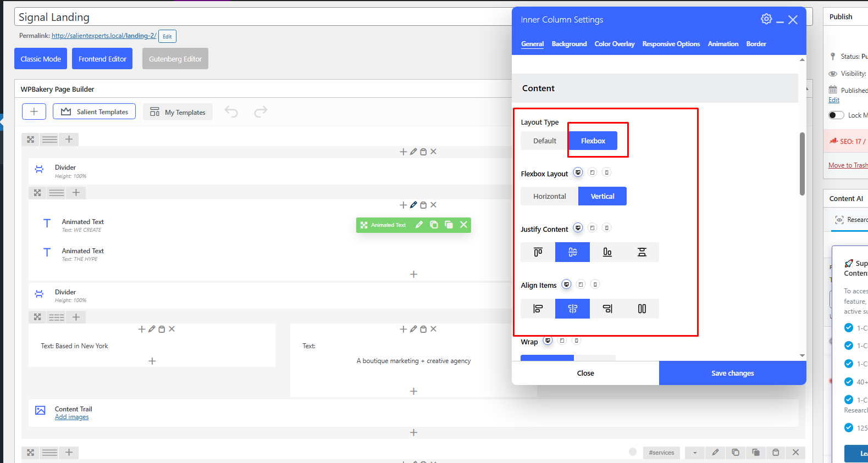868x463 pixels.
Task: Expand the #services row dropdown arrow
Action: (695, 453)
